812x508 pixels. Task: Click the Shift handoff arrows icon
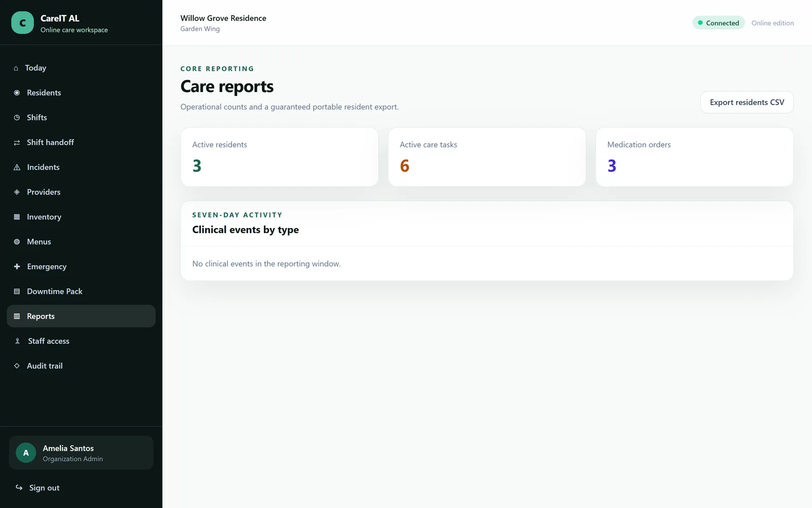tap(17, 143)
